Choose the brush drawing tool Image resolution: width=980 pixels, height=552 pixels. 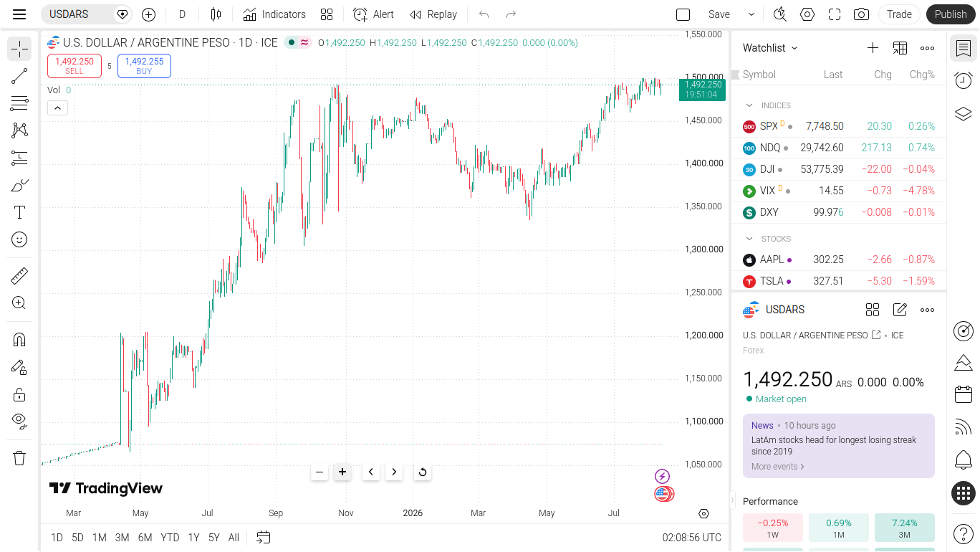19,185
